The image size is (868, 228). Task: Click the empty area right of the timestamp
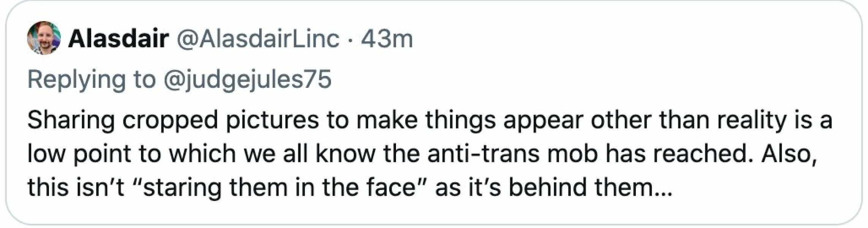tap(608, 39)
